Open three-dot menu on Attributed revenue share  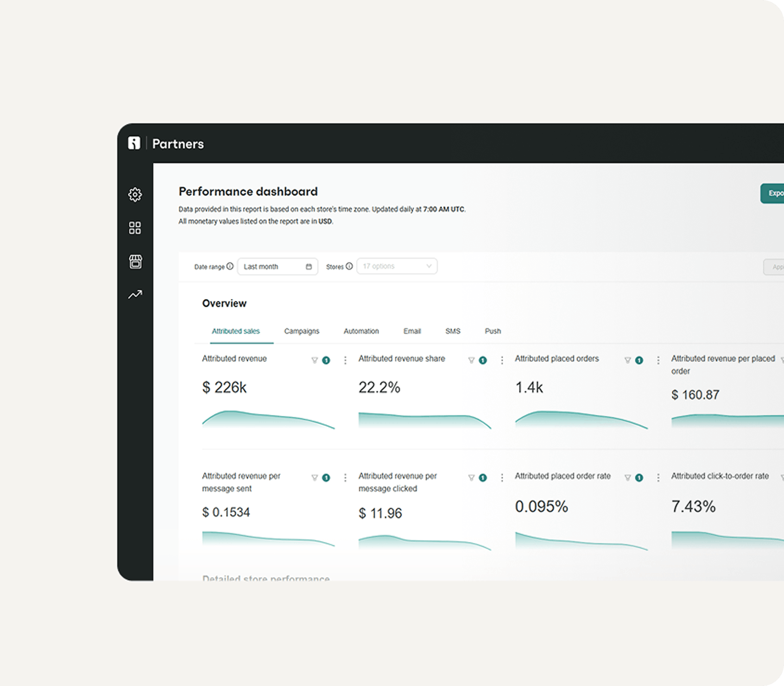point(502,361)
